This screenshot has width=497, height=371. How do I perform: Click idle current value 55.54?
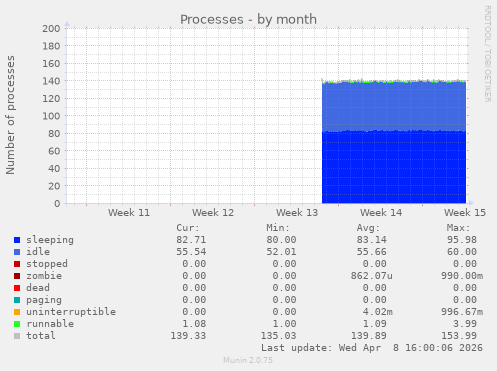[x=191, y=252]
